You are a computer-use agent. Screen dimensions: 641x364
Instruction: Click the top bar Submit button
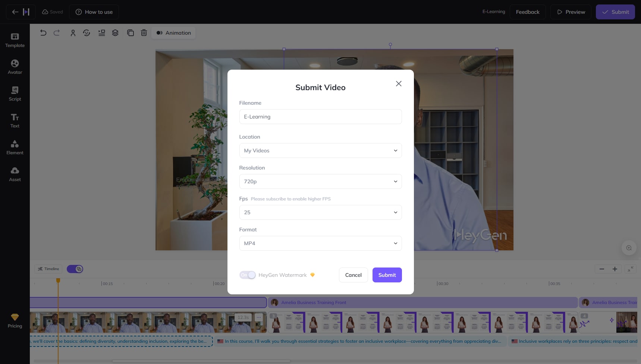[615, 12]
